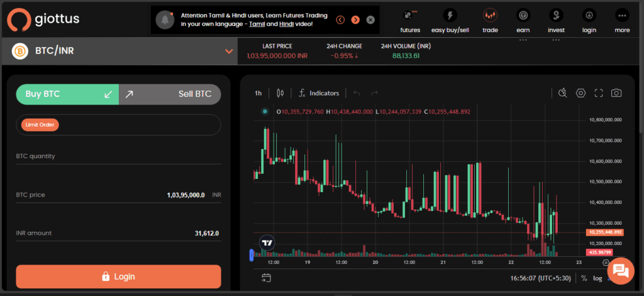644x296 pixels.
Task: Expand the BTC/INR pair selector chevron
Action: tap(229, 51)
